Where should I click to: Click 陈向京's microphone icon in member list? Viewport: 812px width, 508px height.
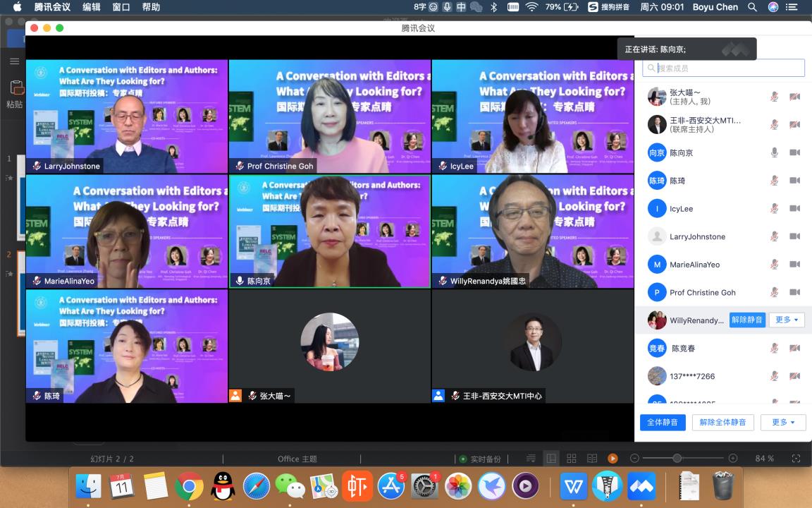tap(774, 152)
